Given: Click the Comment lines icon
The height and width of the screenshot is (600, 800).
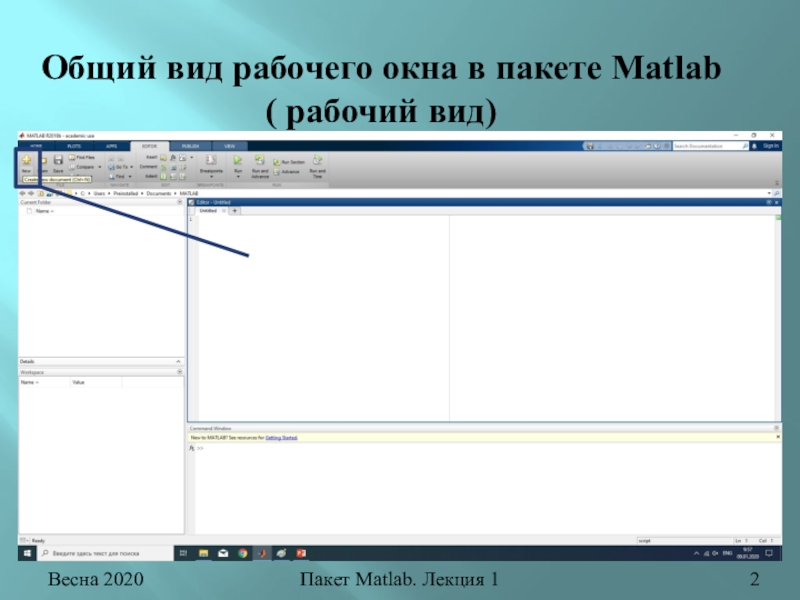Looking at the screenshot, I should [x=163, y=167].
